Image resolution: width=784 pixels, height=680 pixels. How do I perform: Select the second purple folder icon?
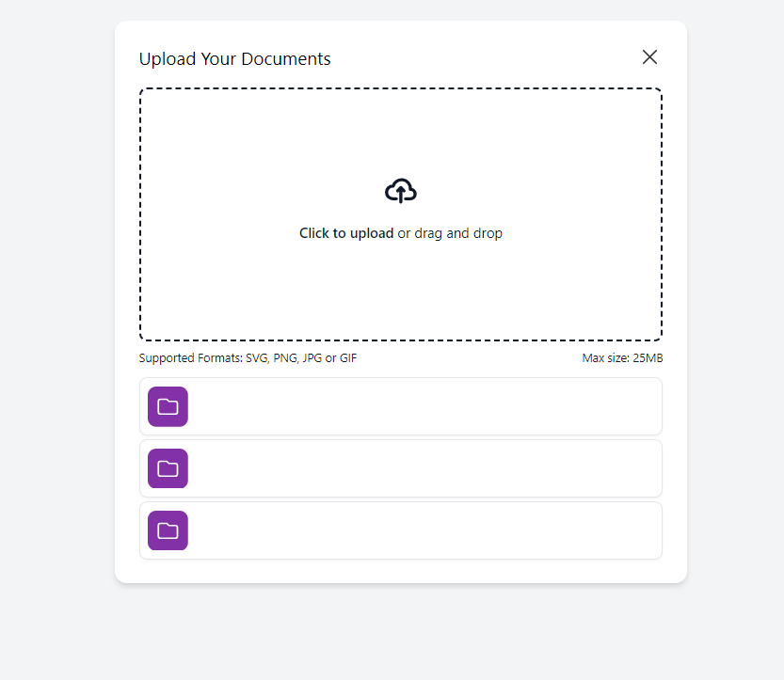(168, 468)
